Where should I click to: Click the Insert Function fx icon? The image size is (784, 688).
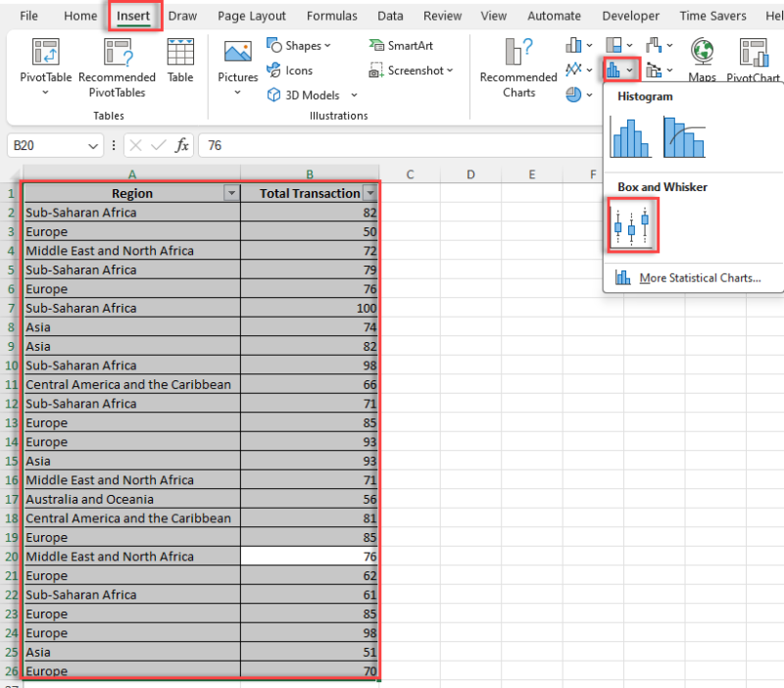[x=182, y=145]
